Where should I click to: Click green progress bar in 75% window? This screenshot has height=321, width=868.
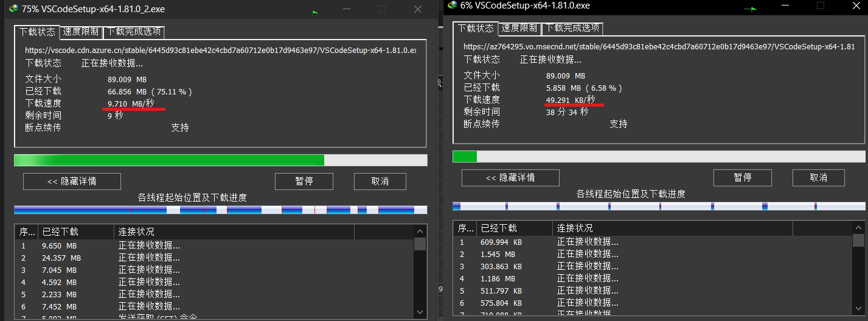(221, 160)
